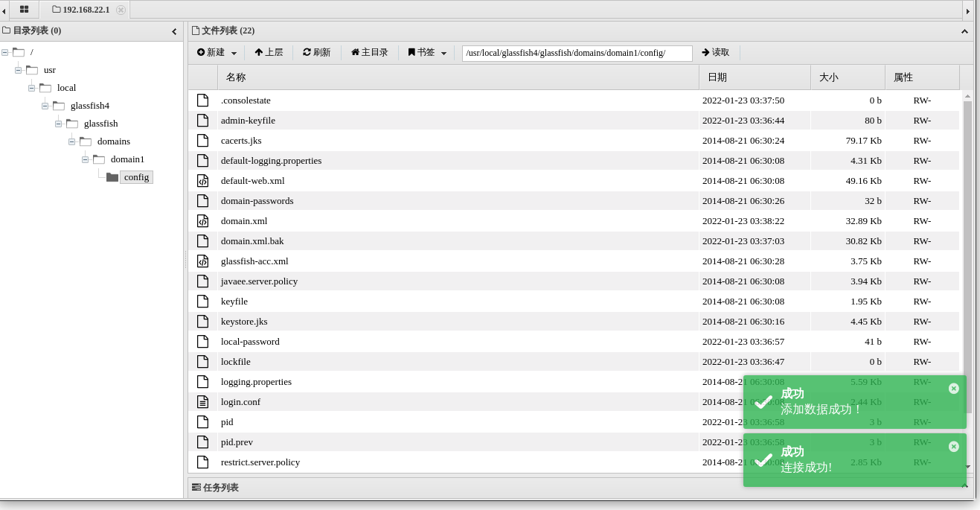Click the keystore.jks file icon
This screenshot has width=980, height=510.
pos(202,322)
